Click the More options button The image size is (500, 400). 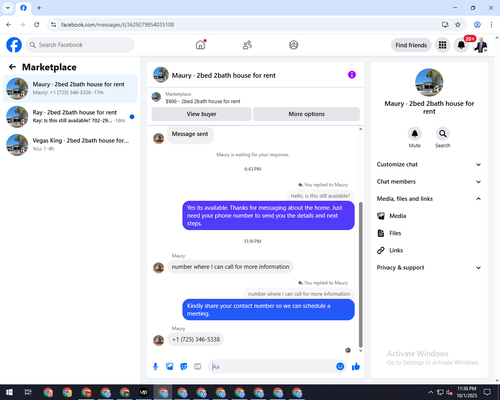coord(306,114)
